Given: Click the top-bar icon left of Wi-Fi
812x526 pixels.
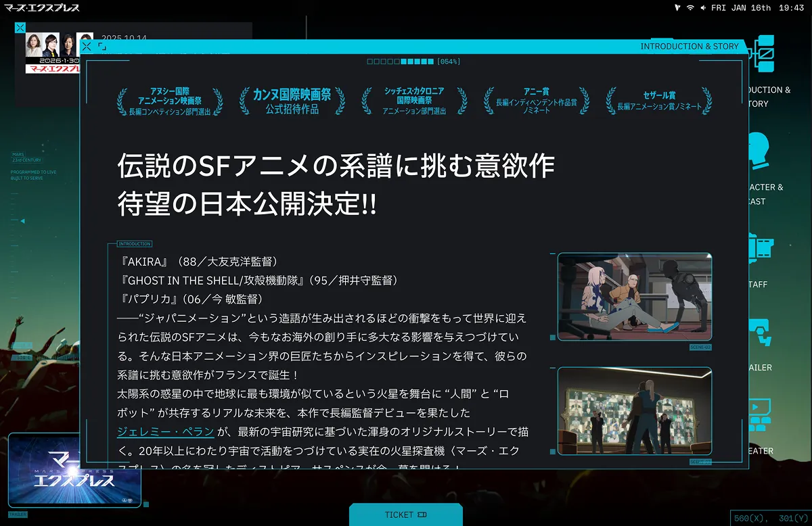Looking at the screenshot, I should (677, 7).
